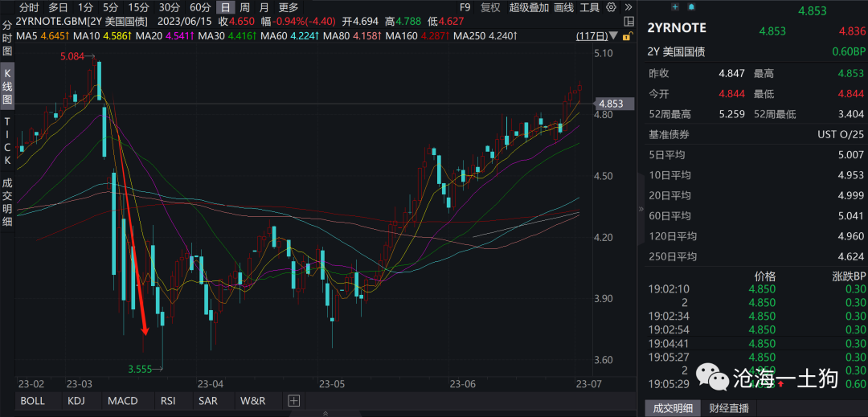Open the TICK sidebar view

pyautogui.click(x=7, y=141)
